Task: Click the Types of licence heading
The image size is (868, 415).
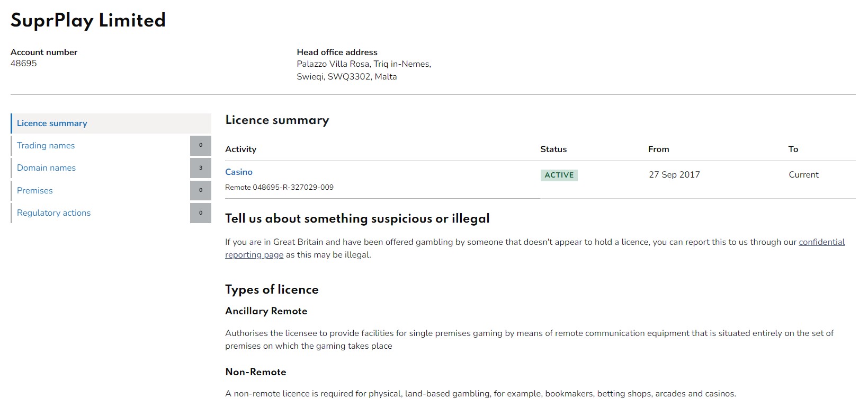Action: point(272,290)
